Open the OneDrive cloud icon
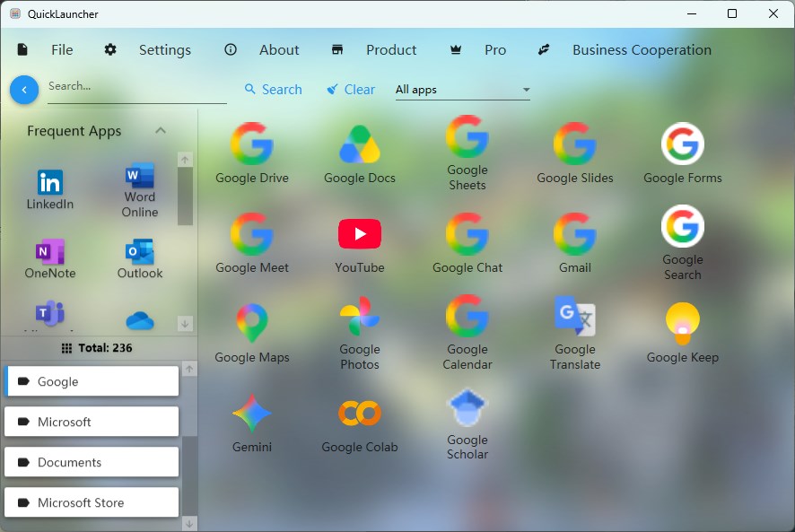The image size is (795, 532). (140, 321)
